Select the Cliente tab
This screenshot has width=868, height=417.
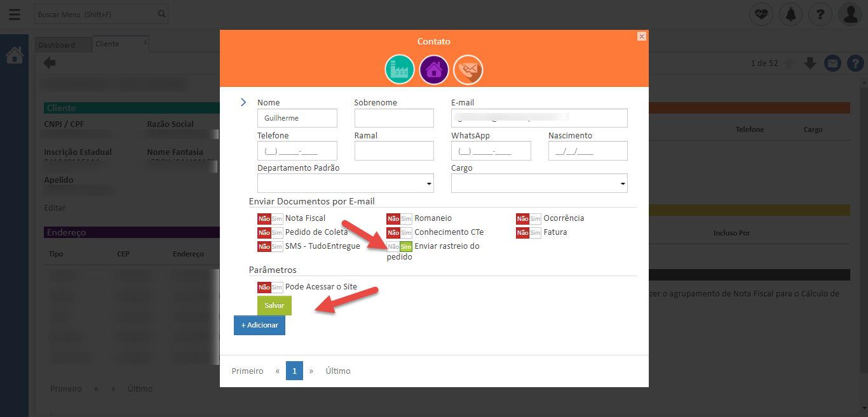(x=107, y=44)
